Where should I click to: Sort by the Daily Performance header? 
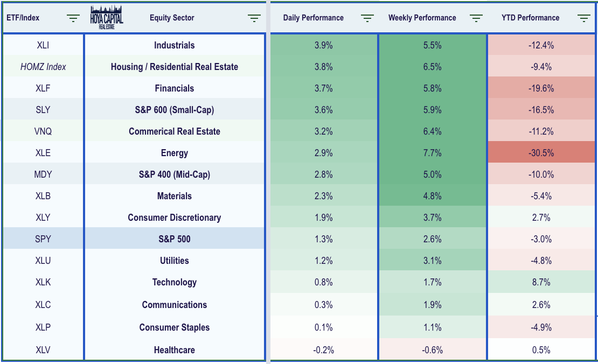click(314, 18)
